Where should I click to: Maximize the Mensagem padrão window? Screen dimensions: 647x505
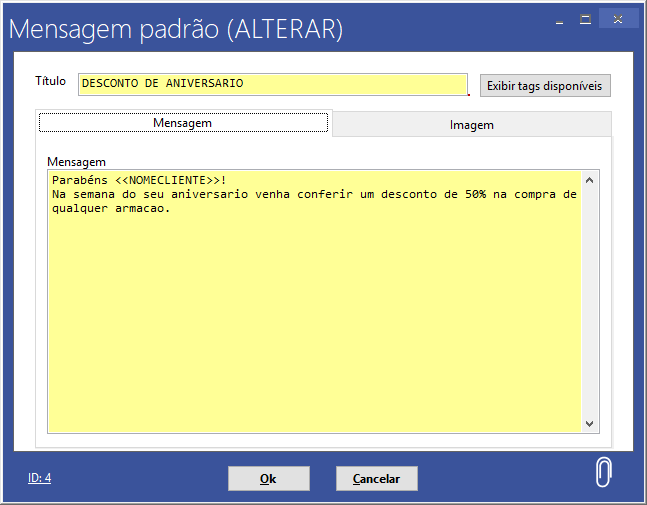pos(585,19)
